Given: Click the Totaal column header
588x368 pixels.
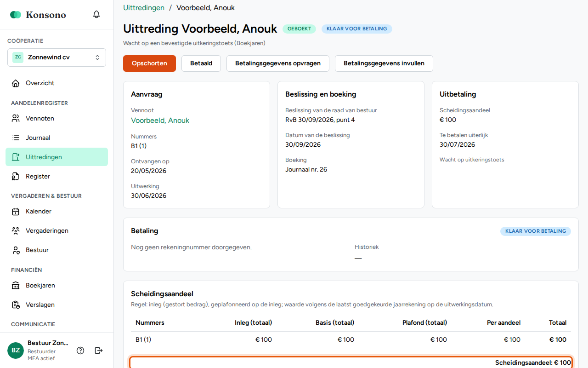Looking at the screenshot, I should [558, 323].
